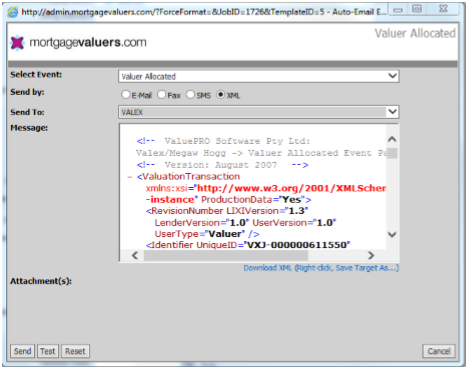
Task: Click the Internet Explorer icon in title bar
Action: tap(13, 12)
